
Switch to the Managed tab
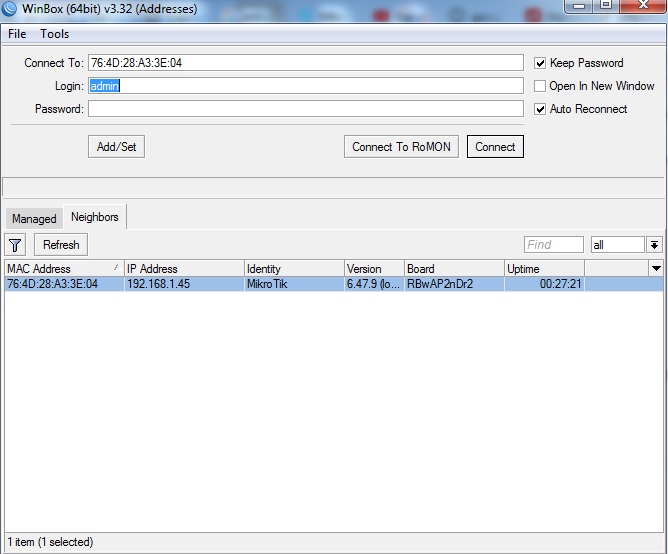[x=34, y=219]
